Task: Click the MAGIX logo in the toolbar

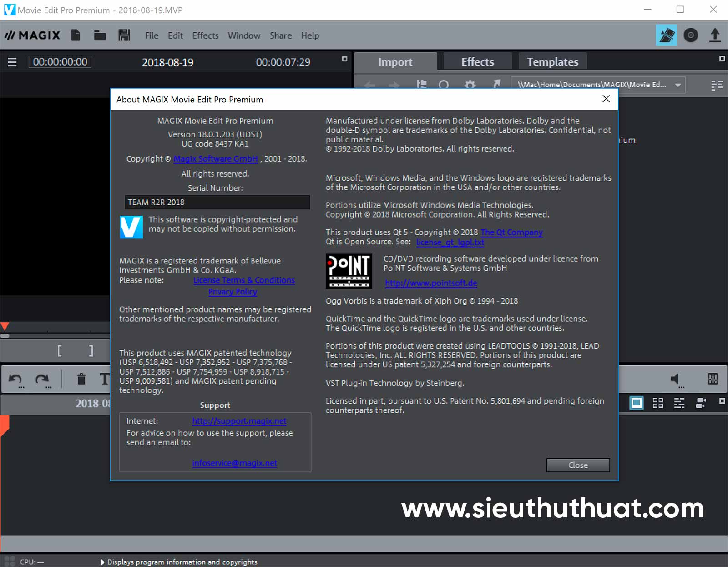Action: pyautogui.click(x=32, y=35)
